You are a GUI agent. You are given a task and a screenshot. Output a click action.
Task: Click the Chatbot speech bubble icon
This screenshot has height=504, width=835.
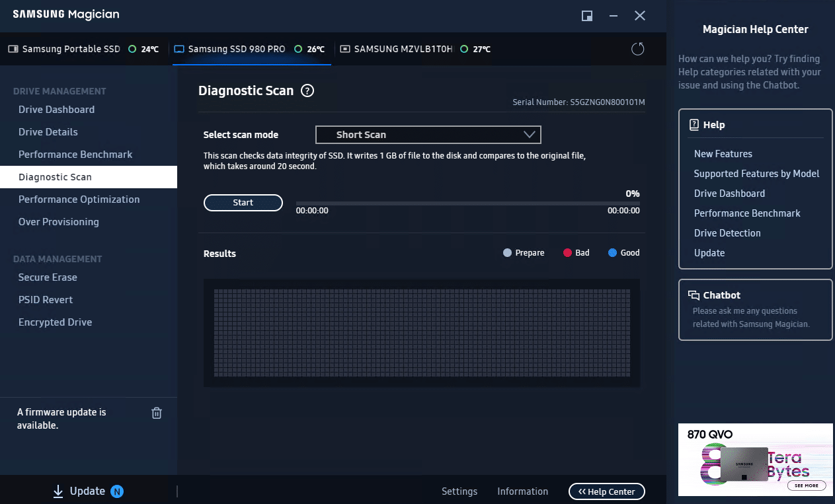point(694,295)
